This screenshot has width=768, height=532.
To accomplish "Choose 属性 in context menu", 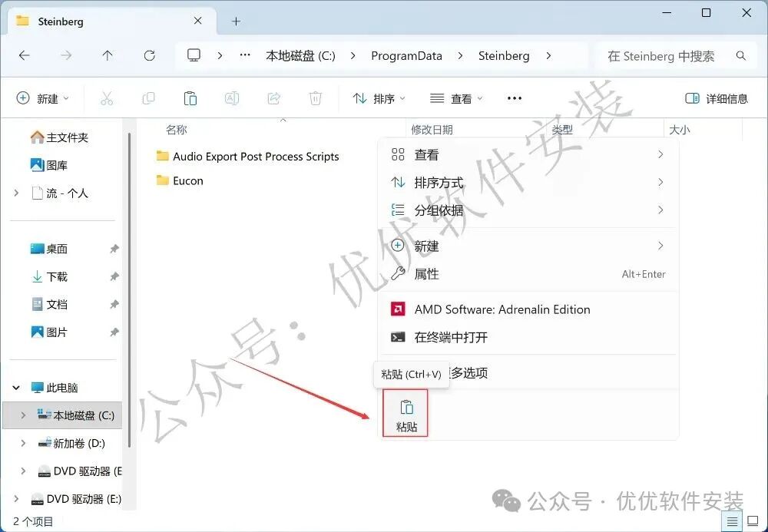I will click(x=528, y=273).
